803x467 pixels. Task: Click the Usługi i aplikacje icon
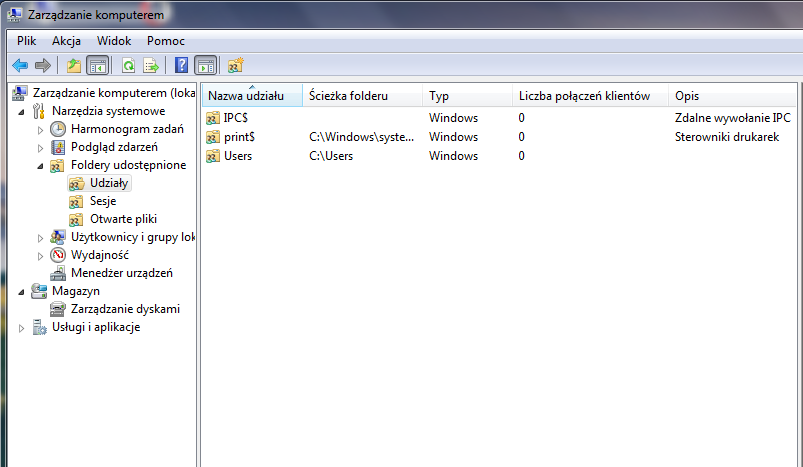[x=39, y=327]
